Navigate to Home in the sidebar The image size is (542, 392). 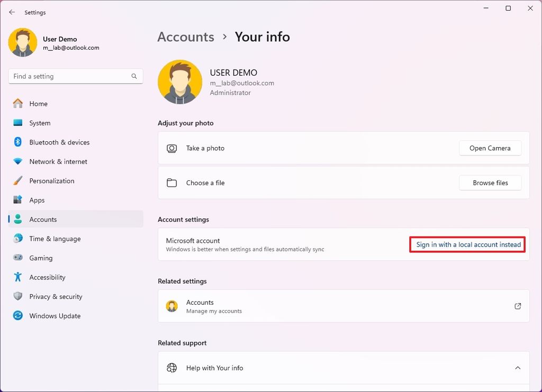(x=38, y=104)
